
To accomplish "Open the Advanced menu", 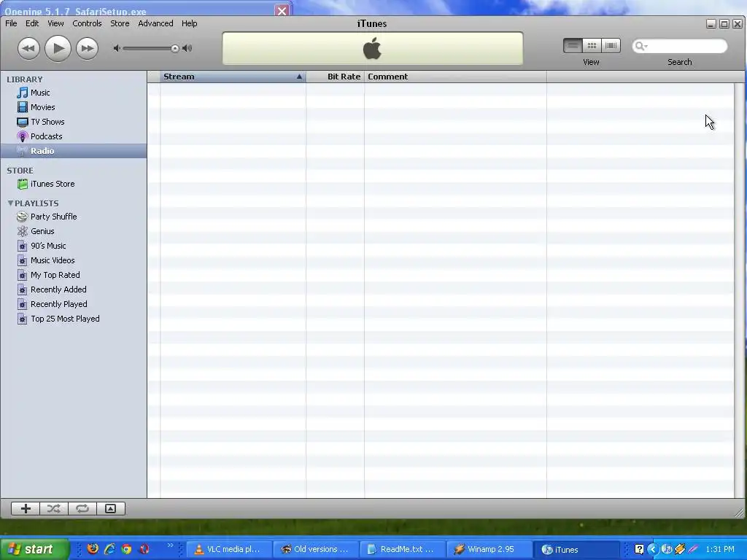I will tap(155, 23).
